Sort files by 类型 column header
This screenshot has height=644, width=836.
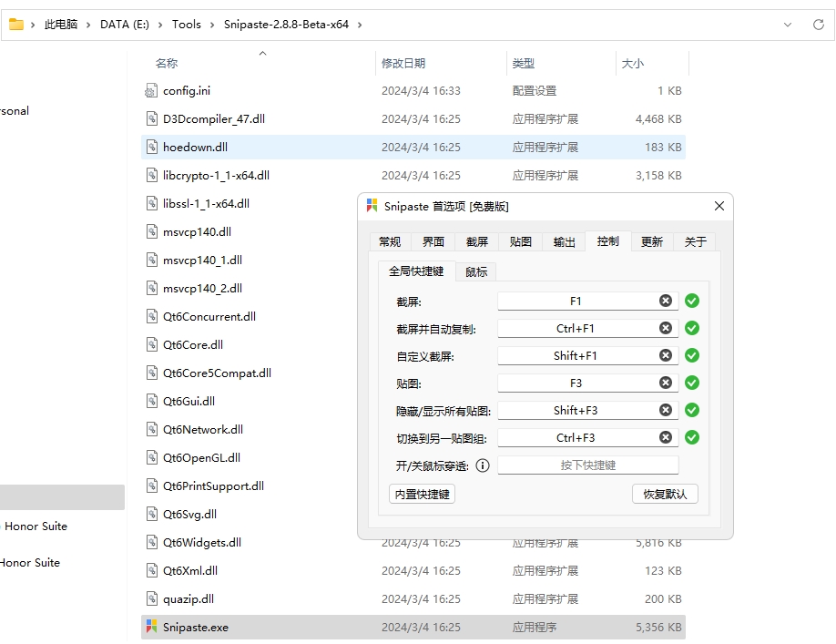(523, 63)
